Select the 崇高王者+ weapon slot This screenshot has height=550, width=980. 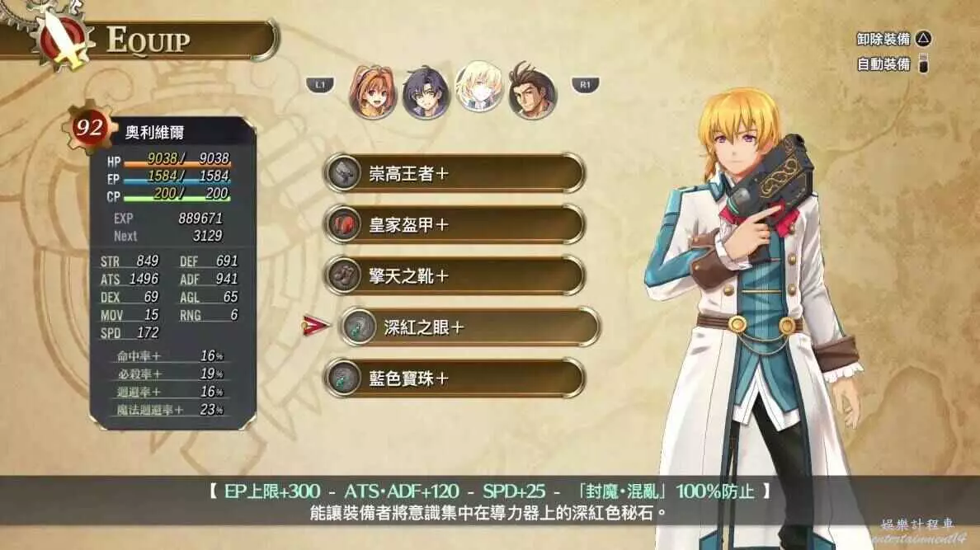[455, 173]
